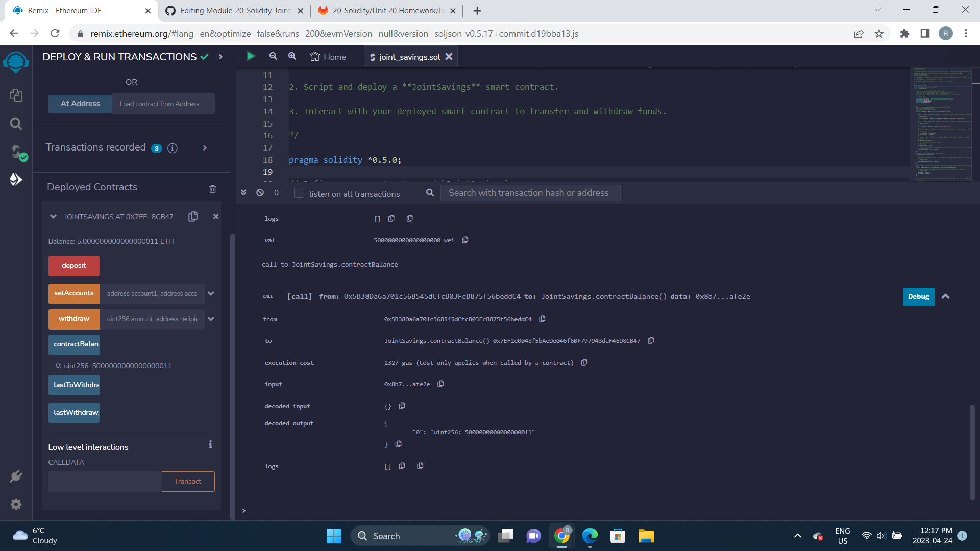Delete all Deployed Contracts via the trash icon
Viewport: 980px width, 551px height.
213,189
